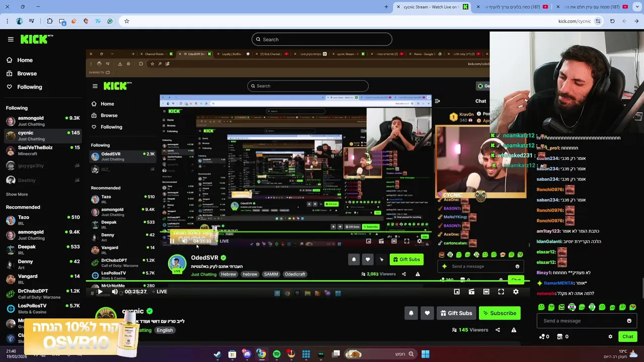
Task: Open Chrome extensions puzzle icon
Action: pyautogui.click(x=50, y=21)
